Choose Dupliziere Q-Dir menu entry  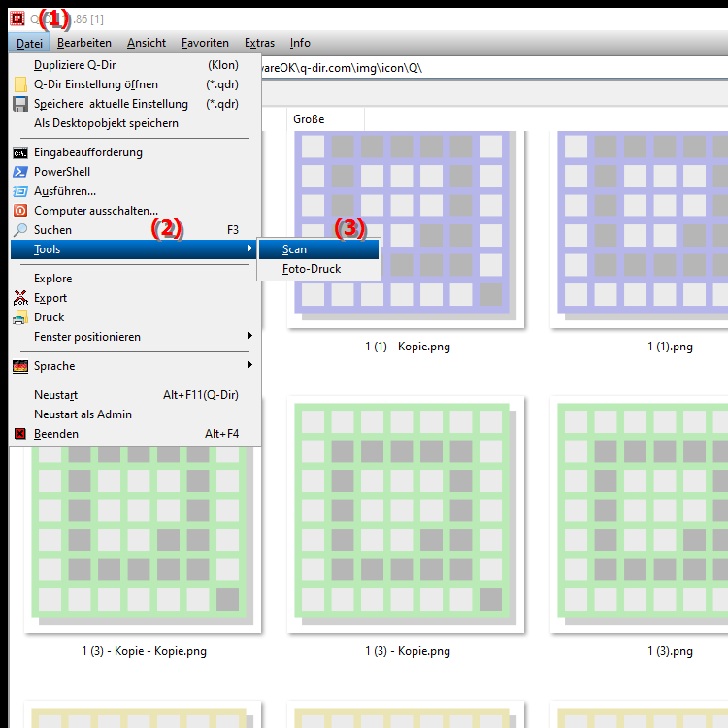pos(135,65)
